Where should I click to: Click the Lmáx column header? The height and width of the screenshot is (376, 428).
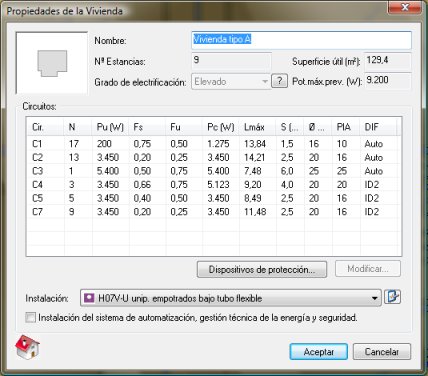257,127
